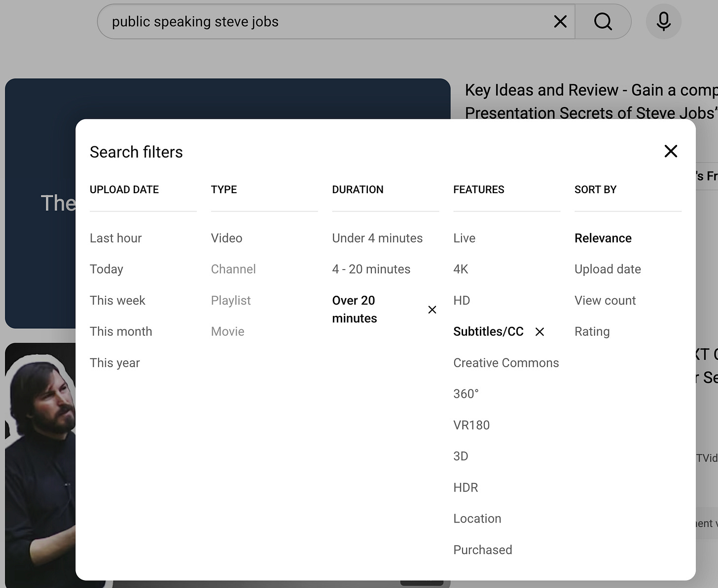Remove the Over 20 minutes filter

point(432,310)
